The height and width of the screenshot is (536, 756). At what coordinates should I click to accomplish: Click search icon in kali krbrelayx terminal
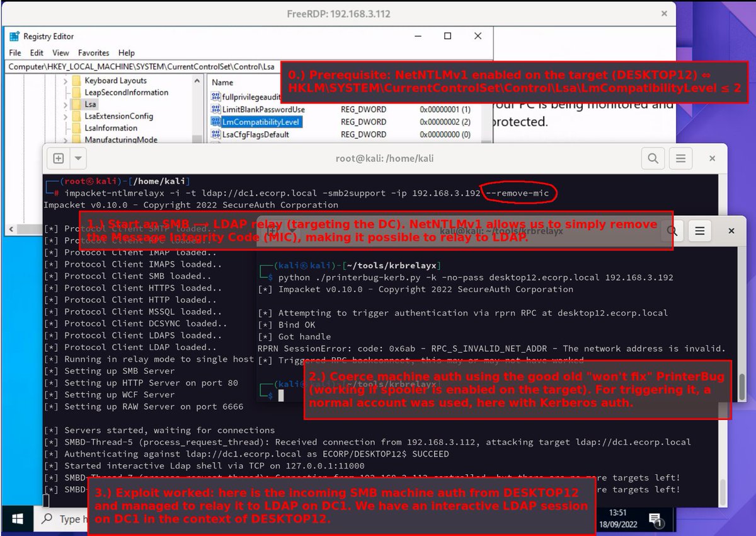(672, 231)
